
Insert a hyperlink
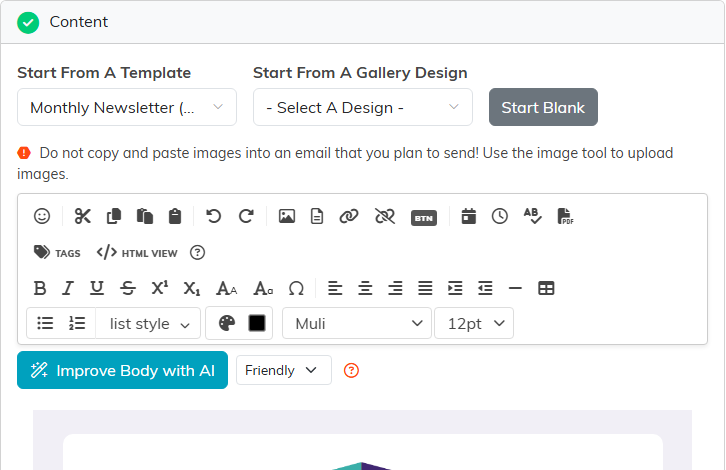[x=349, y=216]
